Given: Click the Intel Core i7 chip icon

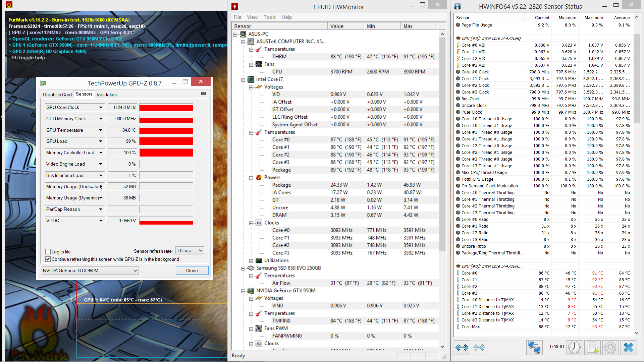Looking at the screenshot, I should coord(251,79).
